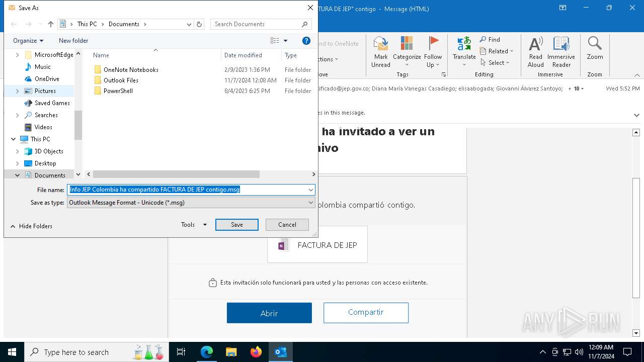Image resolution: width=644 pixels, height=362 pixels.
Task: Expand additional recipients +10 list
Action: [577, 88]
